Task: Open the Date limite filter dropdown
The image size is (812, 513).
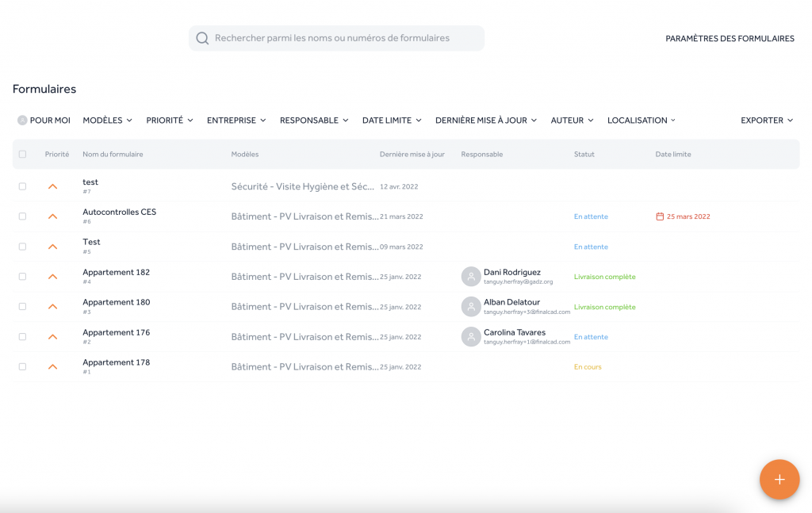Action: point(392,121)
